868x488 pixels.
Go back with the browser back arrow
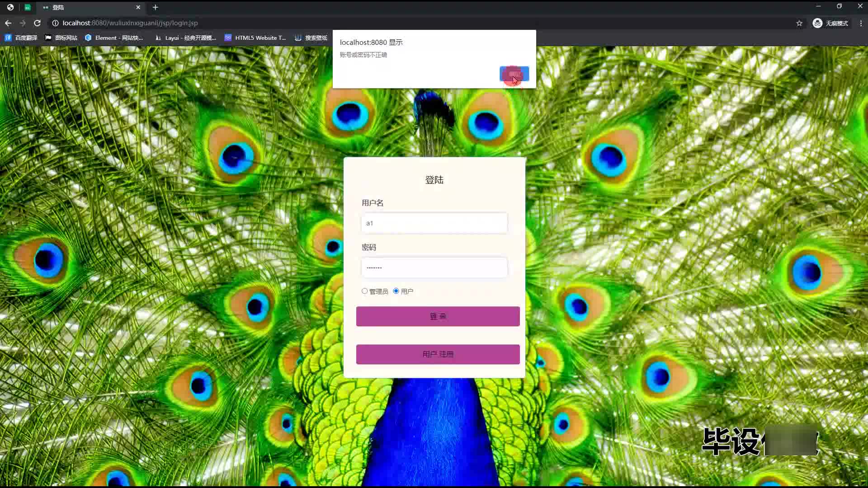8,23
